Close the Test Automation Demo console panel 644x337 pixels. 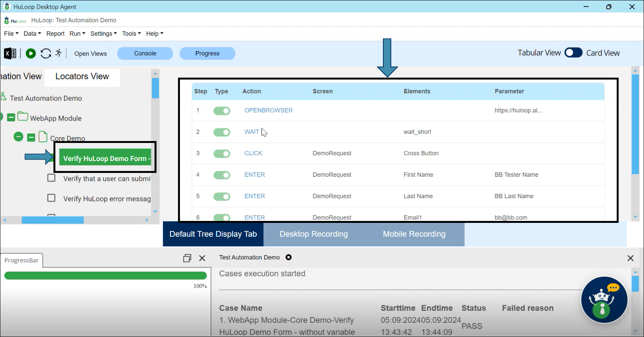tap(630, 258)
